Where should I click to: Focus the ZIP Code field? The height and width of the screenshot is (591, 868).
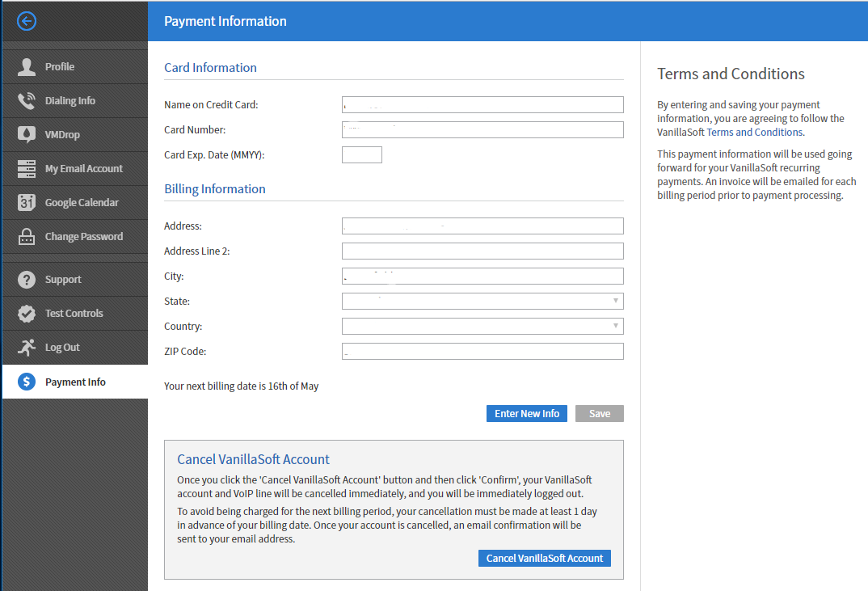[482, 351]
